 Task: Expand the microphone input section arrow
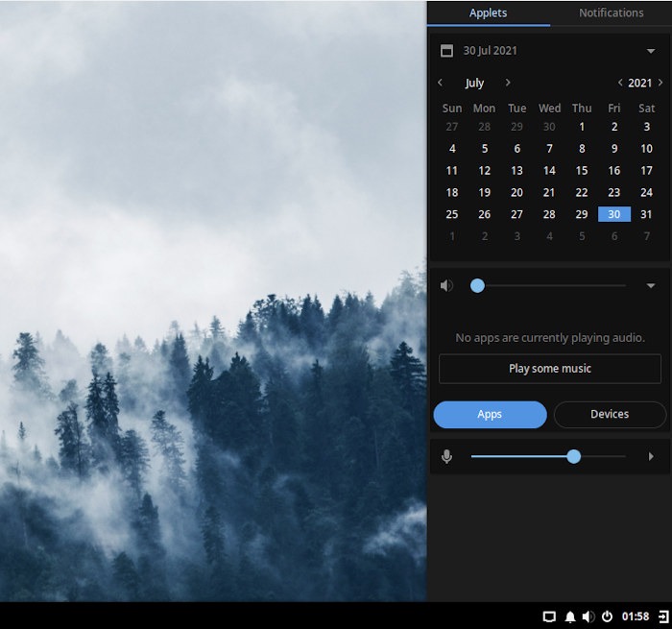651,457
